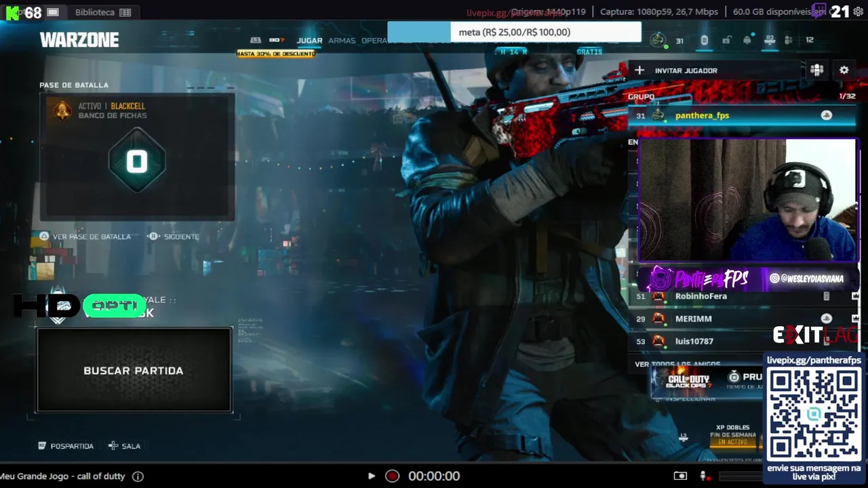The width and height of the screenshot is (868, 488).
Task: Click the play button in capture bar
Action: 371,476
